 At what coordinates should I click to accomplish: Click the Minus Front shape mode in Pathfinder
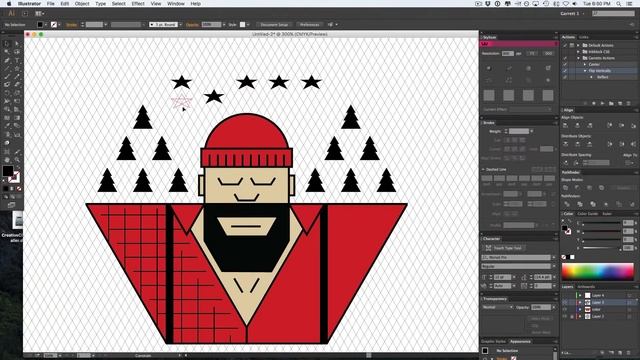pyautogui.click(x=577, y=187)
